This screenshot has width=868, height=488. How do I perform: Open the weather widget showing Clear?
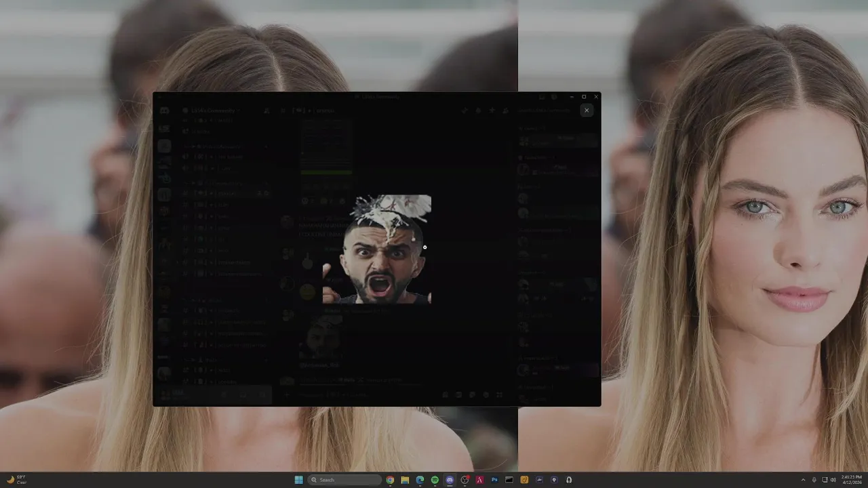pos(16,480)
